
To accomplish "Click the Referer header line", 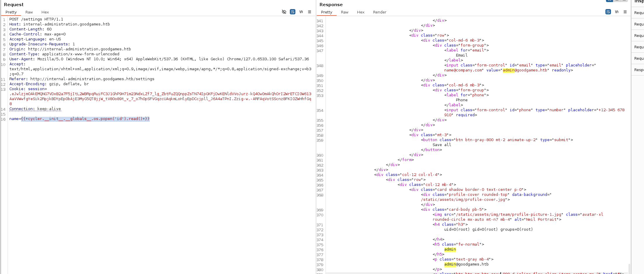I will 82,79.
